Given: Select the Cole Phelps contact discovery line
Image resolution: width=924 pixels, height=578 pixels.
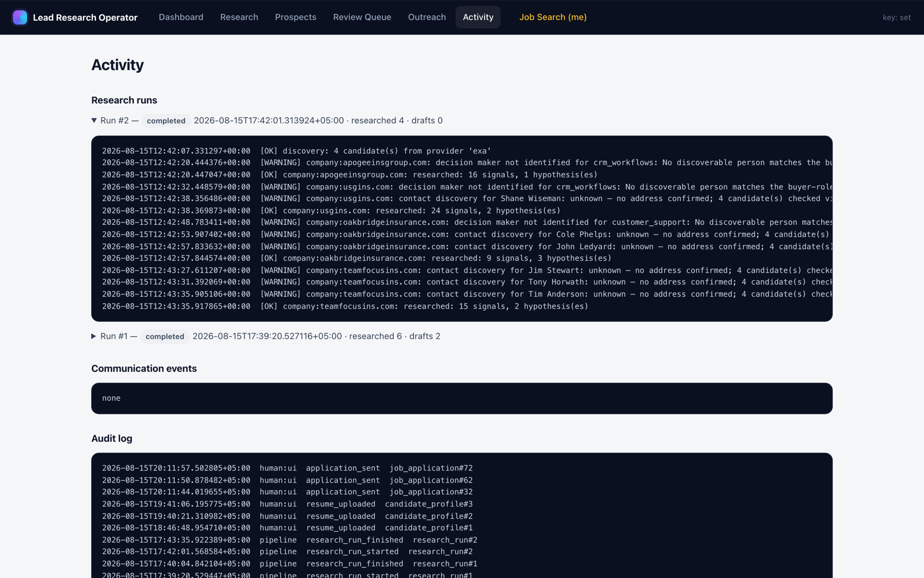Looking at the screenshot, I should (467, 234).
